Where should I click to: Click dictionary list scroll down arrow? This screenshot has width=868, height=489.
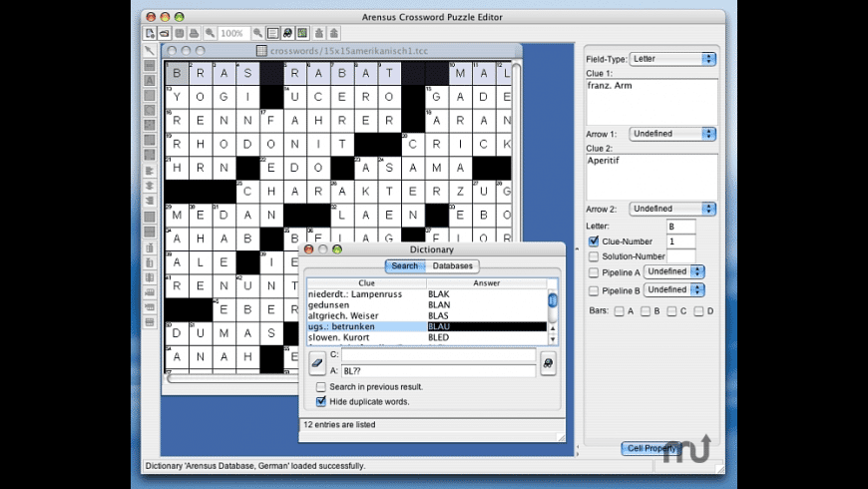point(552,339)
